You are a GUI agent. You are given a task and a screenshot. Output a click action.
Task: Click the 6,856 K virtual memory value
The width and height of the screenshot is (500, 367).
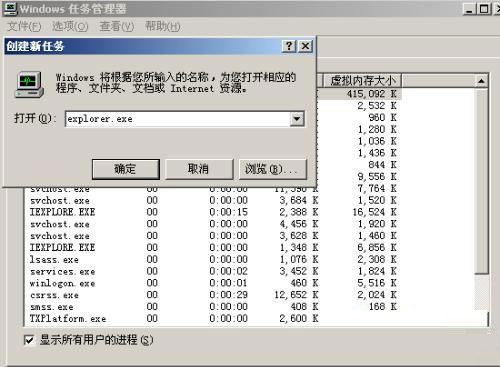click(377, 247)
